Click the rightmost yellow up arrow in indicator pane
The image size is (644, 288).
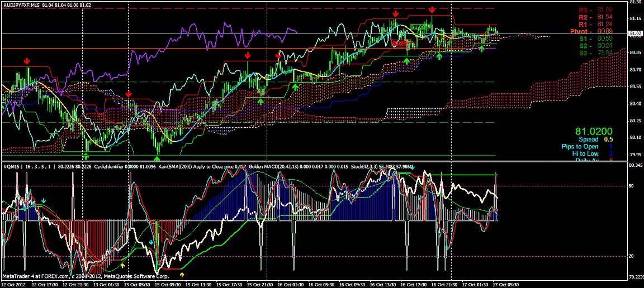pos(182,274)
